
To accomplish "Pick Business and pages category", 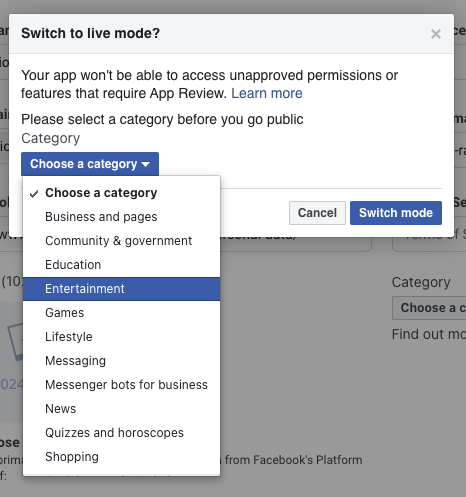I will [121, 217].
